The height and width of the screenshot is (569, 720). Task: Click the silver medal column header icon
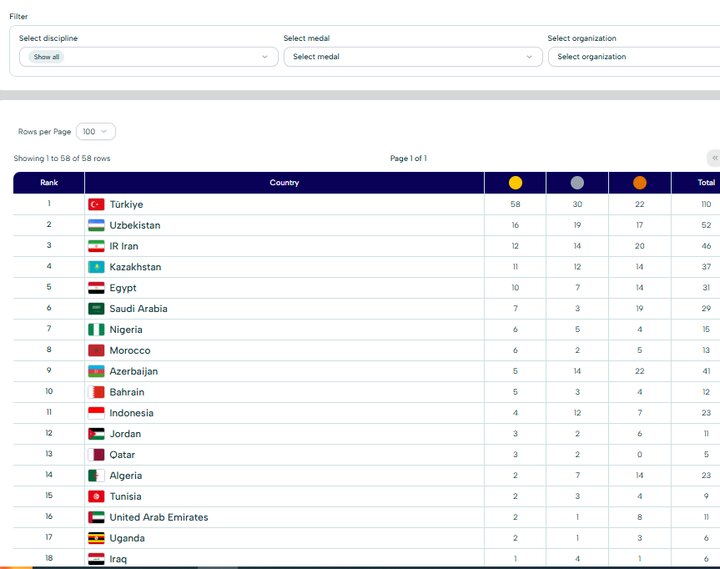click(577, 183)
